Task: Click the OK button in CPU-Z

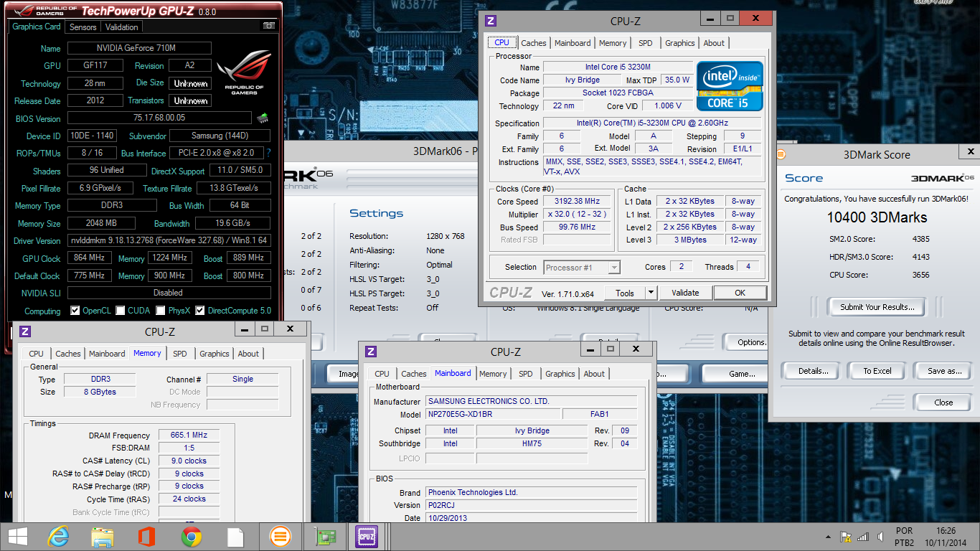Action: coord(740,293)
